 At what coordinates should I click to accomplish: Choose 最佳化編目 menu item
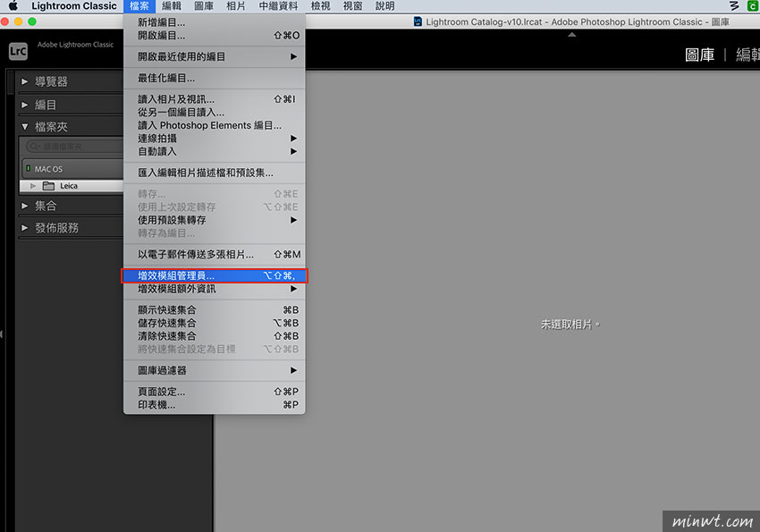click(215, 78)
